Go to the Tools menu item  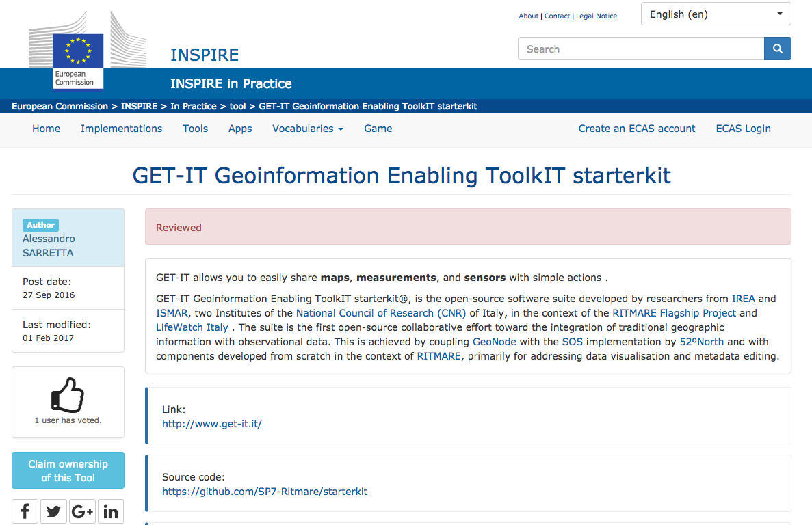pyautogui.click(x=195, y=129)
